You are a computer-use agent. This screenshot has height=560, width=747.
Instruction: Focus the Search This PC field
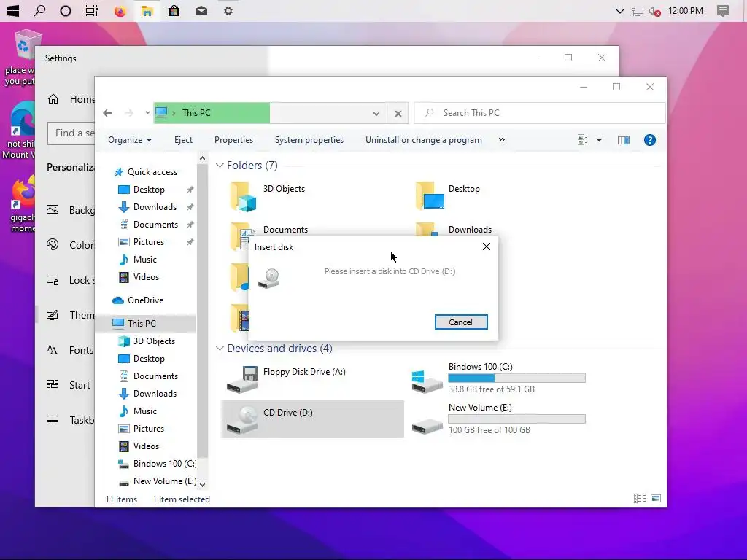coord(539,113)
